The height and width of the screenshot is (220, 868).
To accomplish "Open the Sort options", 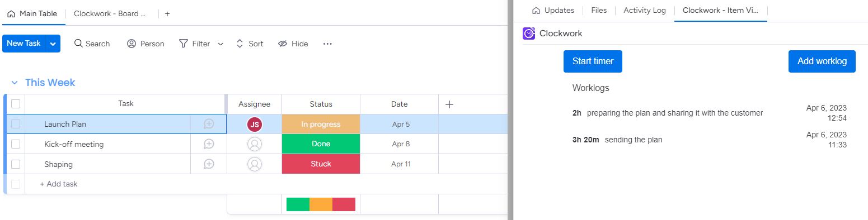I will 250,44.
